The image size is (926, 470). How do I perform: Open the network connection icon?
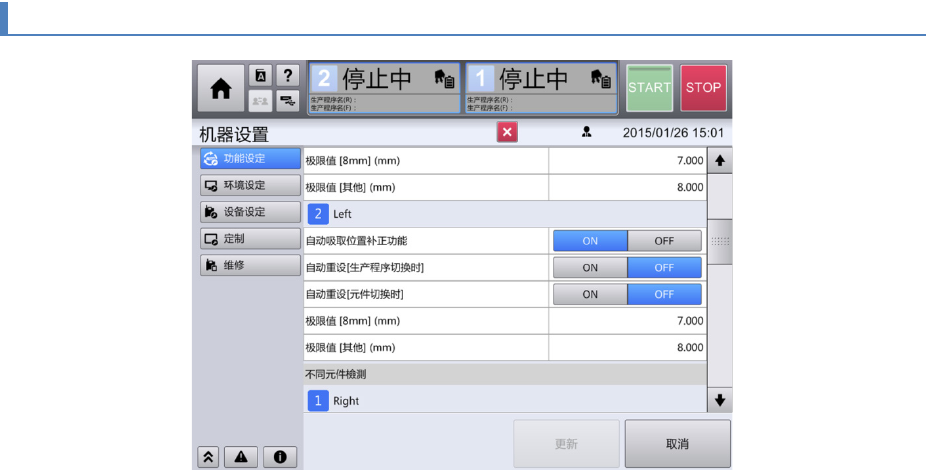(x=288, y=101)
